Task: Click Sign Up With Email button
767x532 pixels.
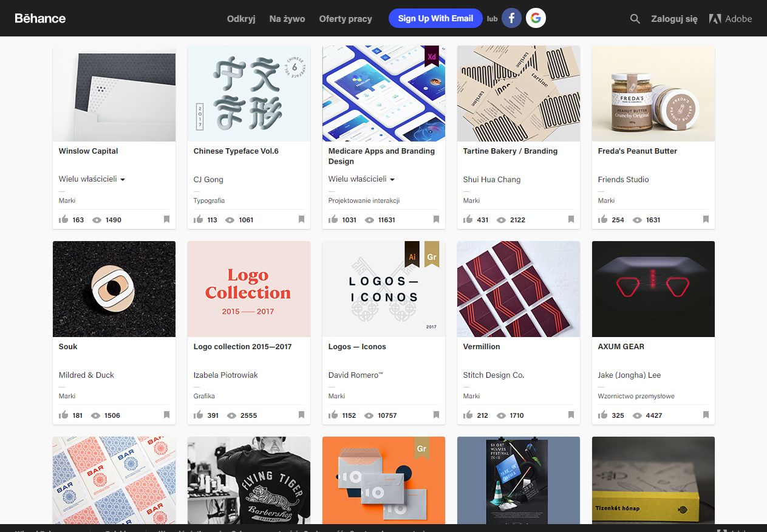Action: (x=435, y=18)
